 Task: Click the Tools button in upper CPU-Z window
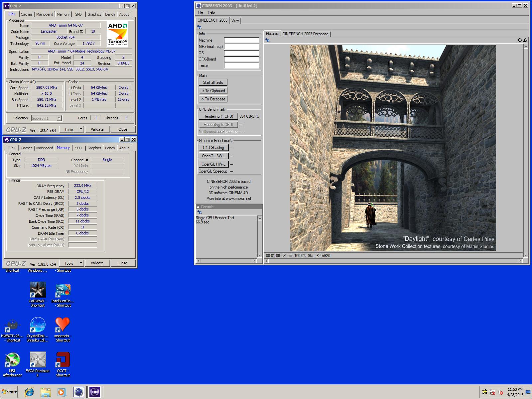tap(69, 129)
